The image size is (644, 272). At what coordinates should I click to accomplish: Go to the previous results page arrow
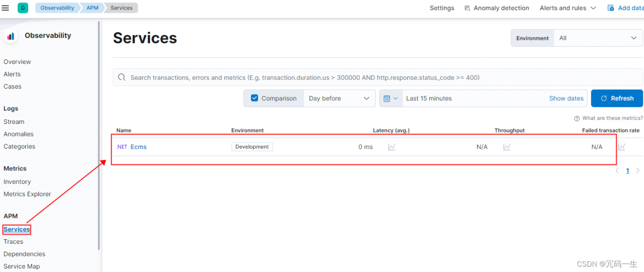[617, 171]
